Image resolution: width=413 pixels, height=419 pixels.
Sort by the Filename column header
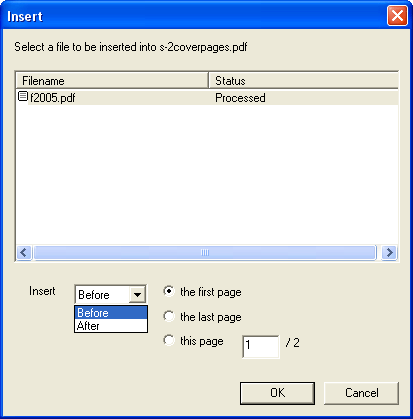click(112, 81)
